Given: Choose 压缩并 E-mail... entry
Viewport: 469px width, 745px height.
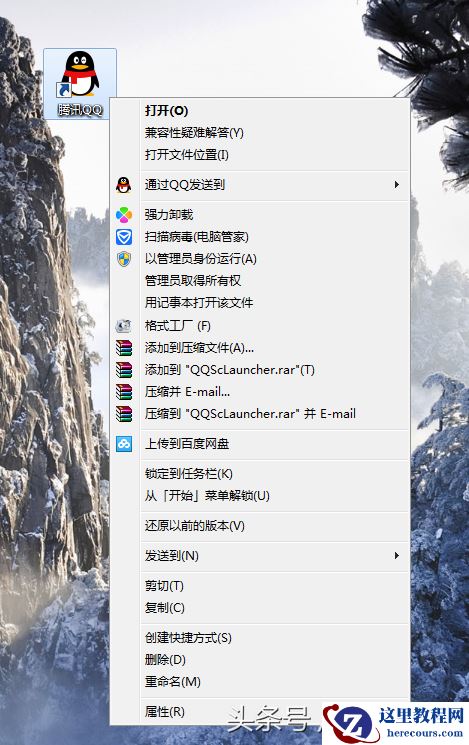Looking at the screenshot, I should coord(260,392).
